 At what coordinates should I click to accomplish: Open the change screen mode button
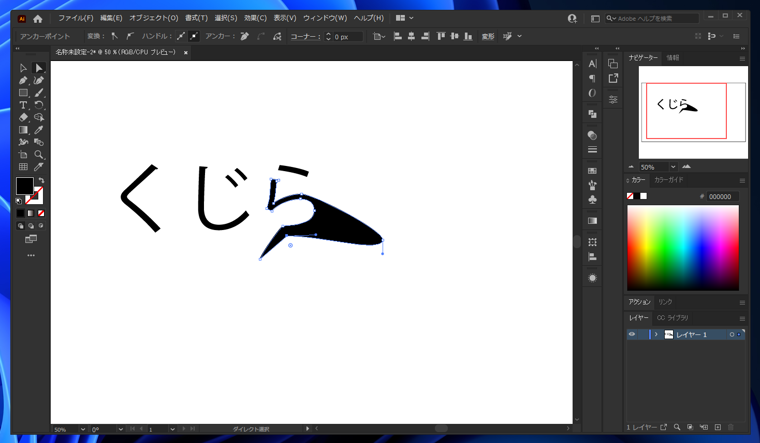coord(31,239)
